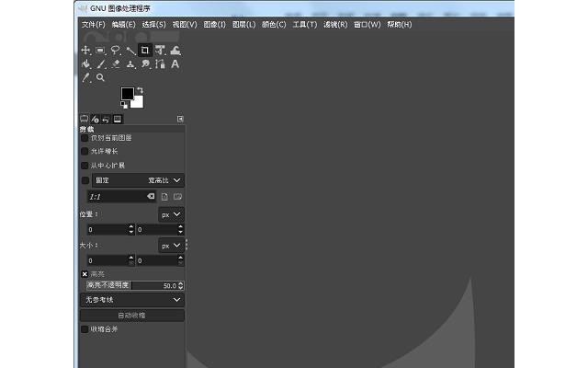Select the Crop tool
This screenshot has height=368, width=588.
tap(145, 51)
